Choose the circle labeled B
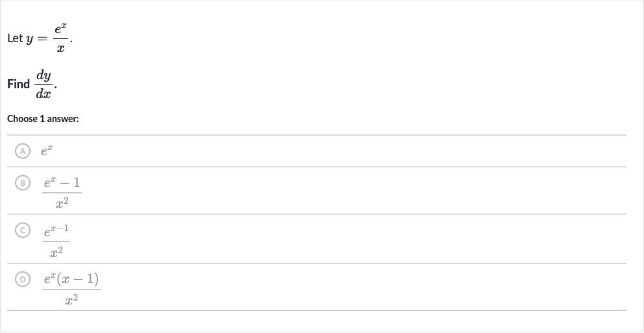Screen dimensions: 644x333 pos(23,182)
